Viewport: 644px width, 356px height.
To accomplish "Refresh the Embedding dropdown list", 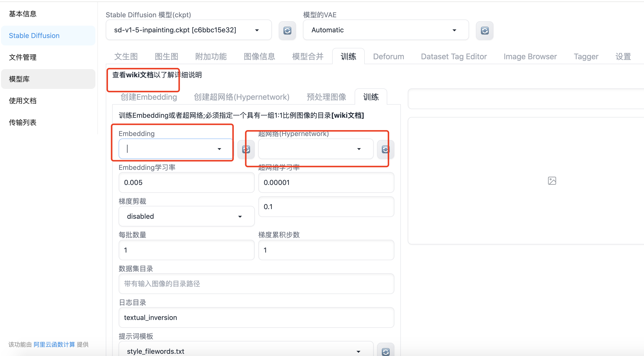I will (x=246, y=149).
